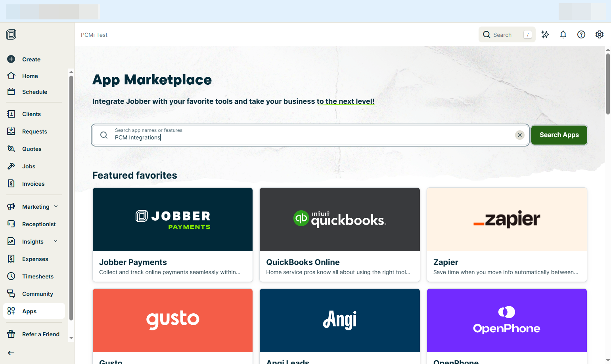The image size is (611, 364).
Task: Open the Invoices section
Action: 34,184
